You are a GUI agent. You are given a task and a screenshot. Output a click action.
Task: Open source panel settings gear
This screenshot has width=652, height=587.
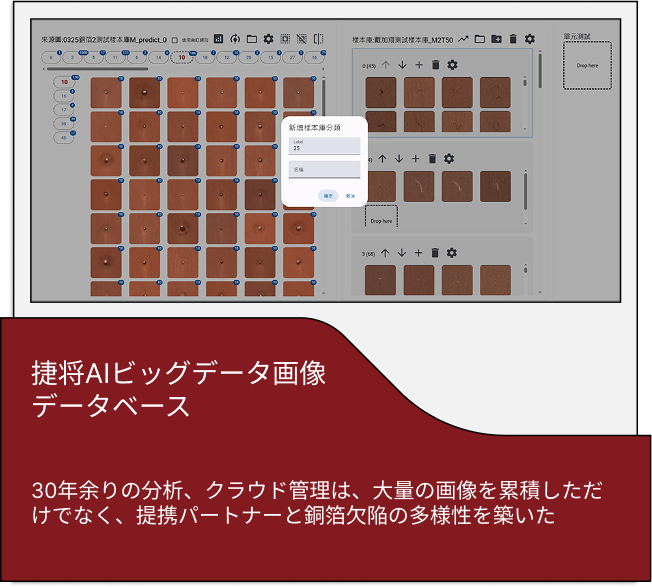[x=268, y=39]
